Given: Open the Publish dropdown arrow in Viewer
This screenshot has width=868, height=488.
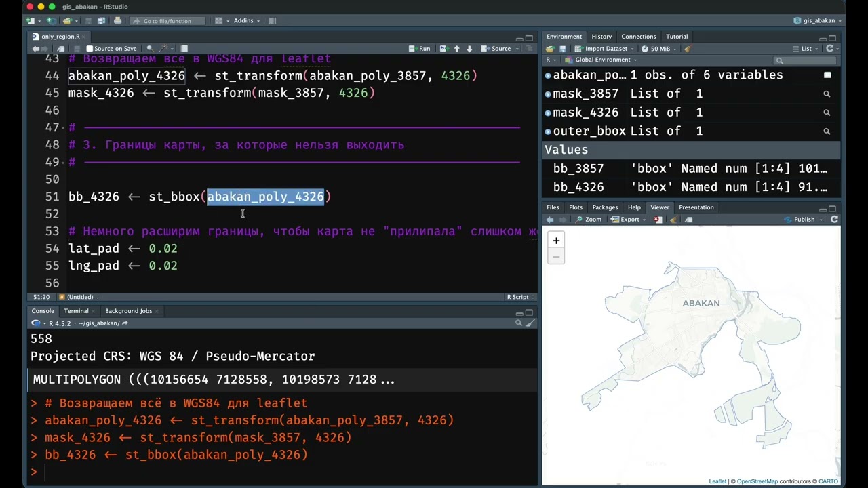Looking at the screenshot, I should point(821,220).
